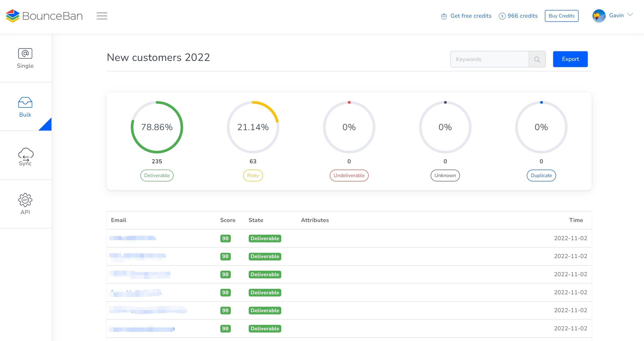The image size is (644, 341).
Task: Open the API gear icon
Action: (x=25, y=200)
